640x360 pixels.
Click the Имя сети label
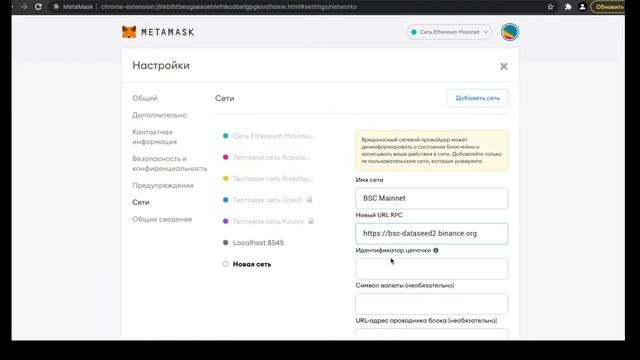[369, 180]
